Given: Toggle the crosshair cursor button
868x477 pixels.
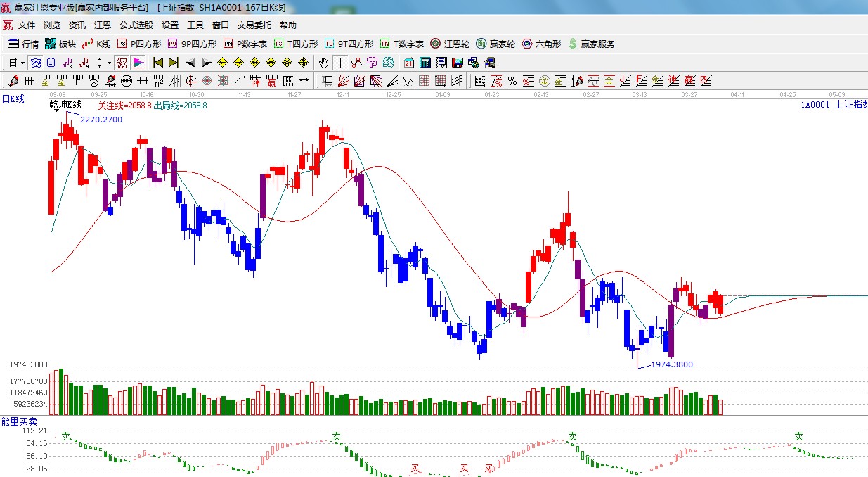Looking at the screenshot, I should [340, 63].
